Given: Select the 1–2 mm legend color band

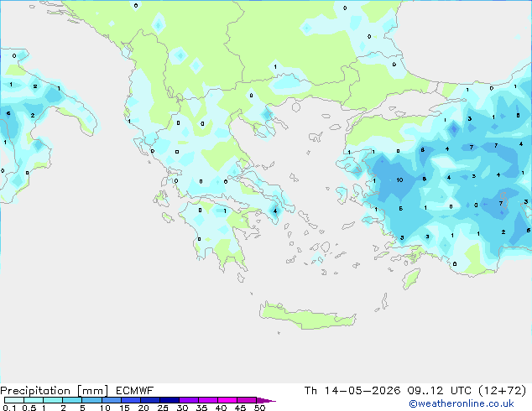Looking at the screenshot, I should 53,400.
